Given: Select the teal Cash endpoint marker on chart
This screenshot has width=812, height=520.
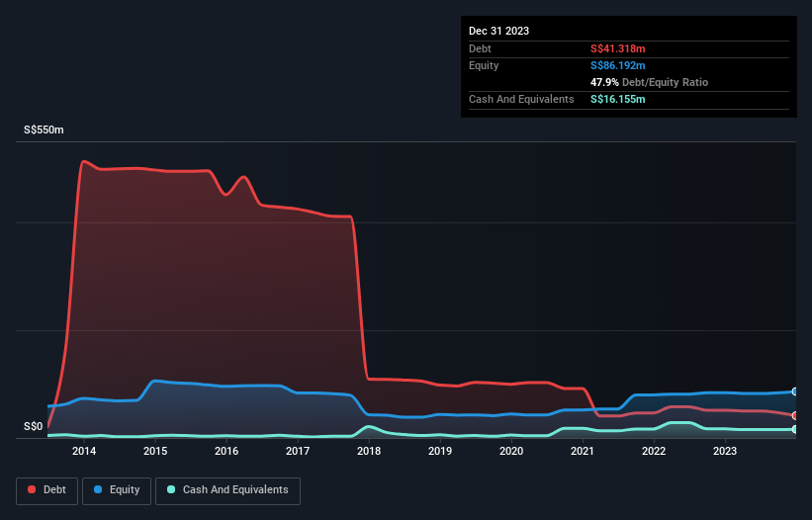Looking at the screenshot, I should tap(795, 429).
